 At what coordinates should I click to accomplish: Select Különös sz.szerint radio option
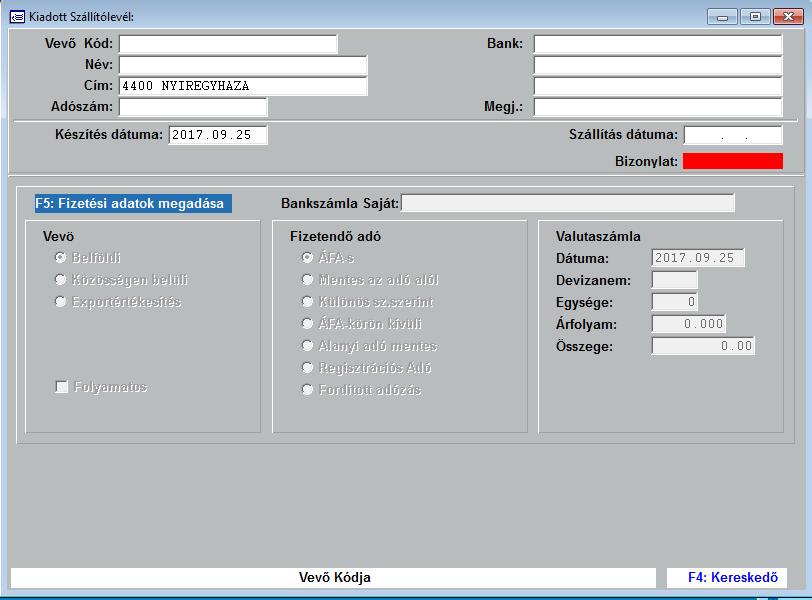[x=308, y=301]
